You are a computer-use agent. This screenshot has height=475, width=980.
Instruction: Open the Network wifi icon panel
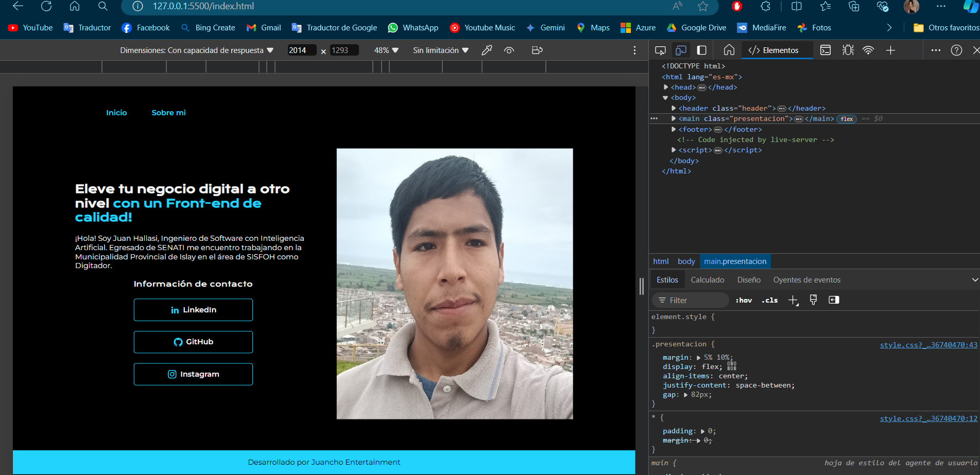[x=868, y=50]
